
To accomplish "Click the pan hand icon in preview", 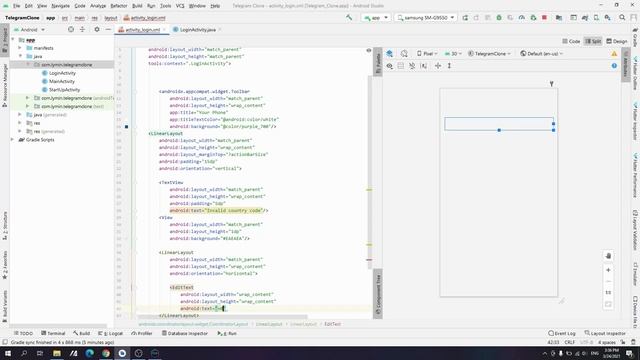I will pyautogui.click(x=608, y=256).
